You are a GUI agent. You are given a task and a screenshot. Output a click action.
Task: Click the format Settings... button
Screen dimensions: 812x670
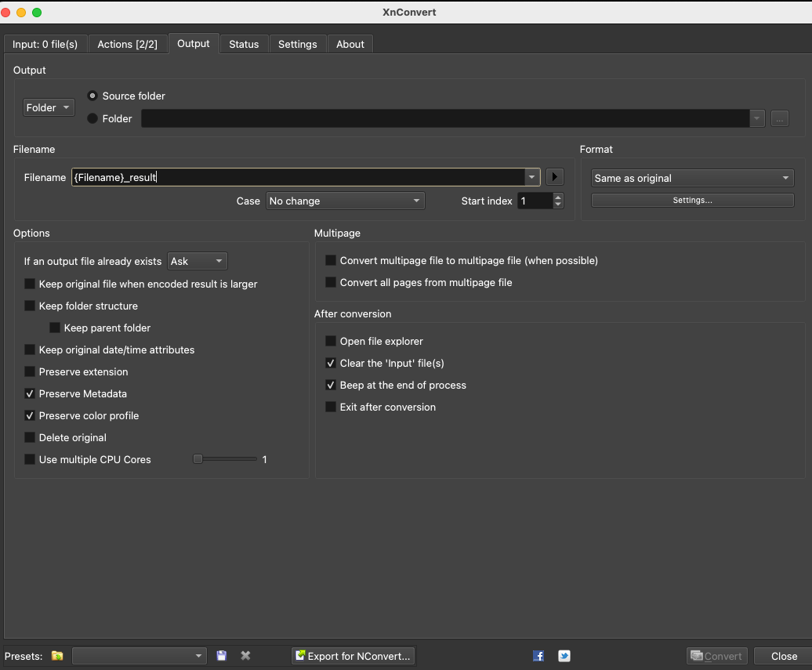click(x=692, y=201)
